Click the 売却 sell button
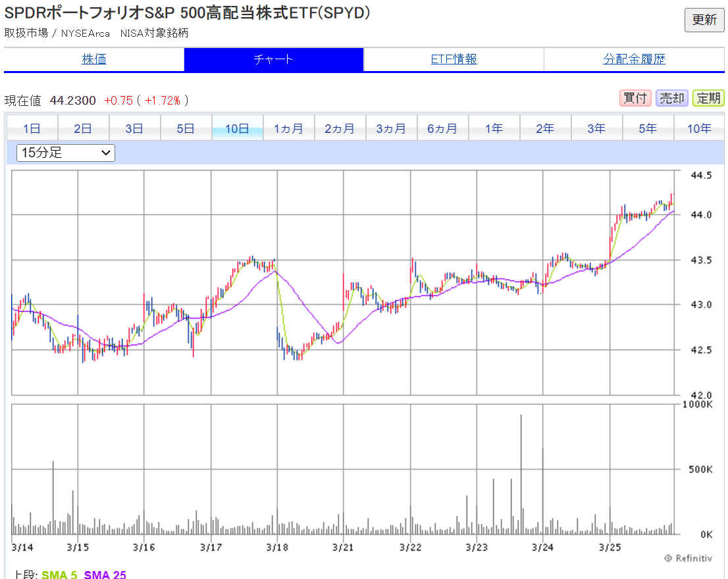Image resolution: width=728 pixels, height=579 pixels. click(672, 98)
